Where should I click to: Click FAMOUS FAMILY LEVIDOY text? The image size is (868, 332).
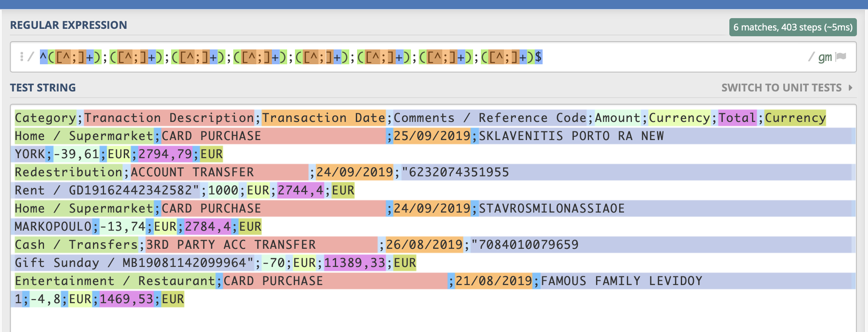tap(622, 281)
